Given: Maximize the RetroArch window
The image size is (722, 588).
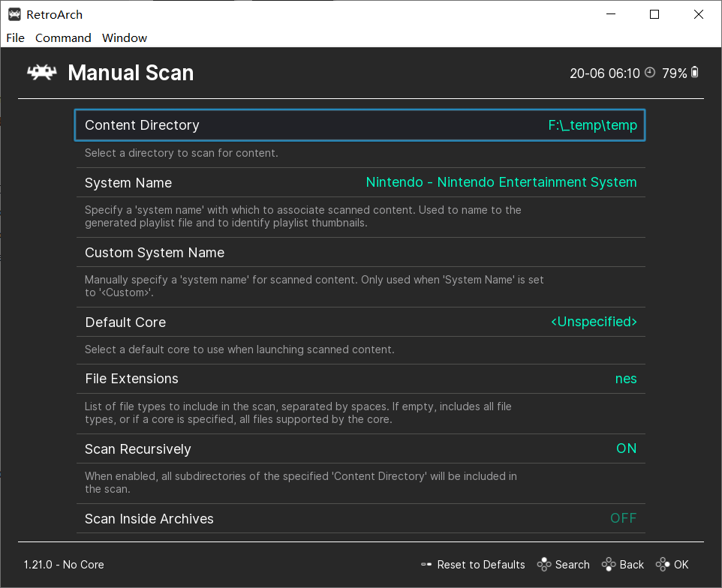Looking at the screenshot, I should 654,14.
